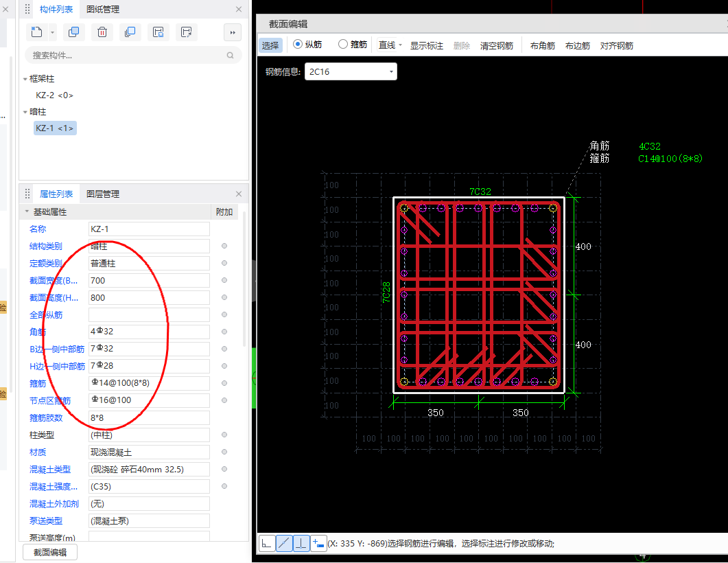Click the 混凝土强度 value (C35)
The height and width of the screenshot is (563, 728).
pos(149,486)
